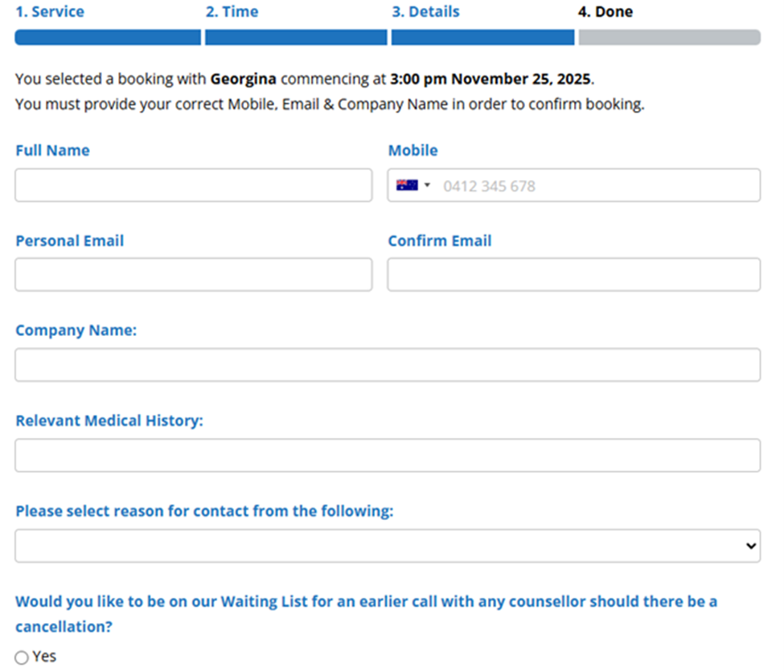The width and height of the screenshot is (784, 672).
Task: Focus the Personal Email input field
Action: (193, 275)
